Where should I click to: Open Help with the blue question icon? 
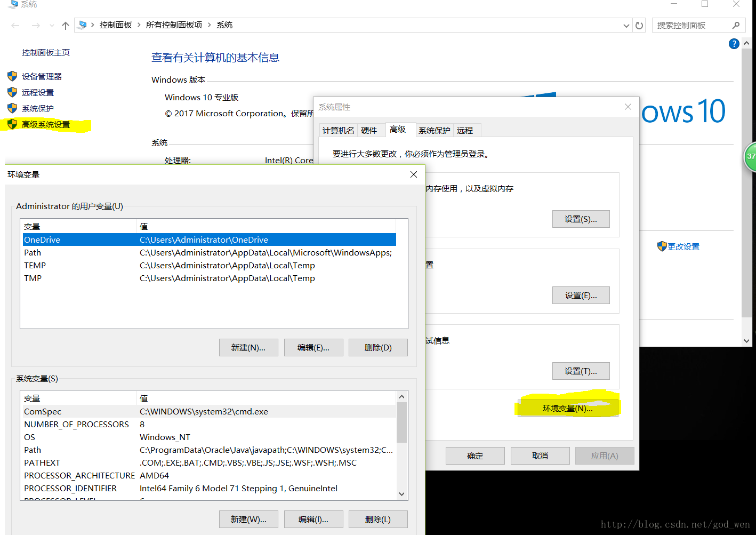[734, 44]
